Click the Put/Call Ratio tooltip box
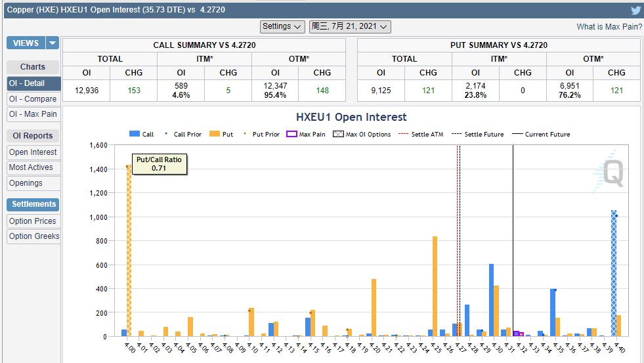 (159, 163)
